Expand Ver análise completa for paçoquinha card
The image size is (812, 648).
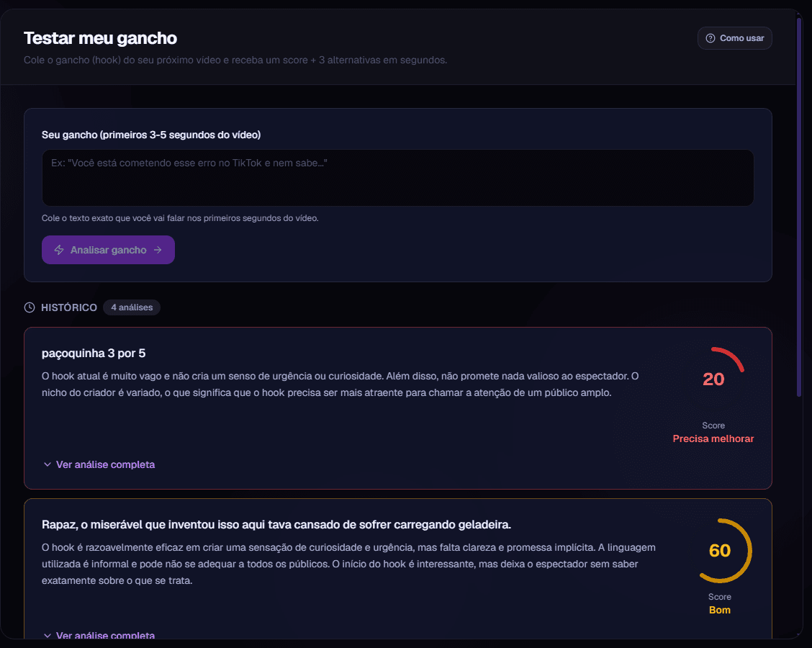(99, 464)
